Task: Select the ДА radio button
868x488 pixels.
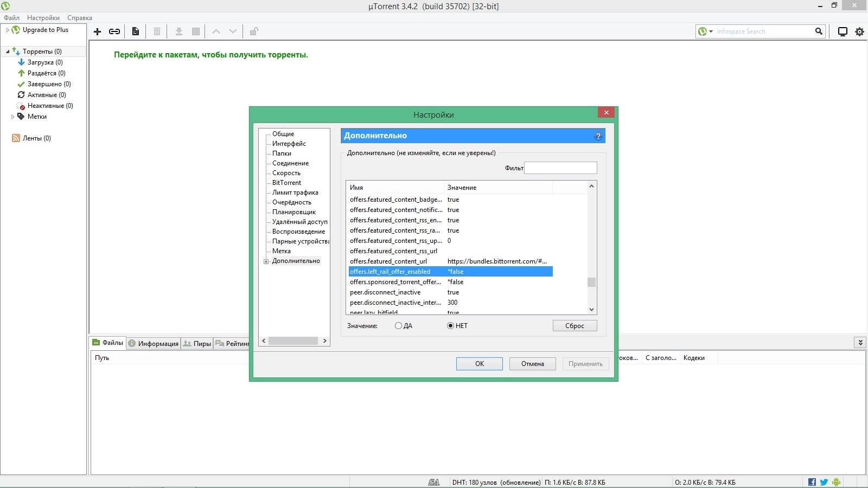Action: click(x=398, y=326)
